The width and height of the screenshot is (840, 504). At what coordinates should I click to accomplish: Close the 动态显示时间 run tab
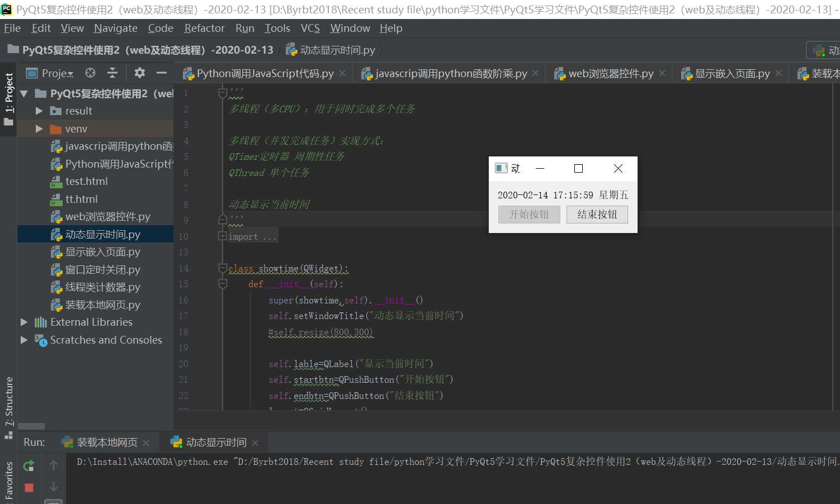[x=255, y=443]
